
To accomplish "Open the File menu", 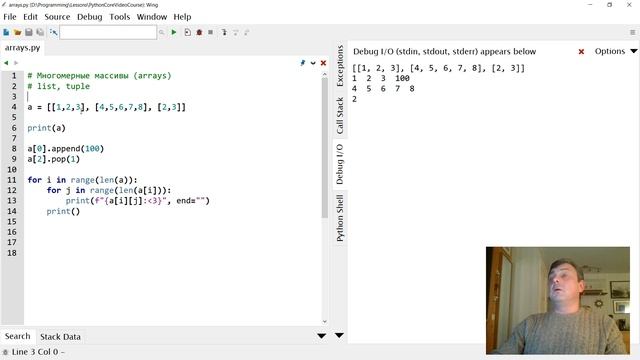I will pos(10,17).
